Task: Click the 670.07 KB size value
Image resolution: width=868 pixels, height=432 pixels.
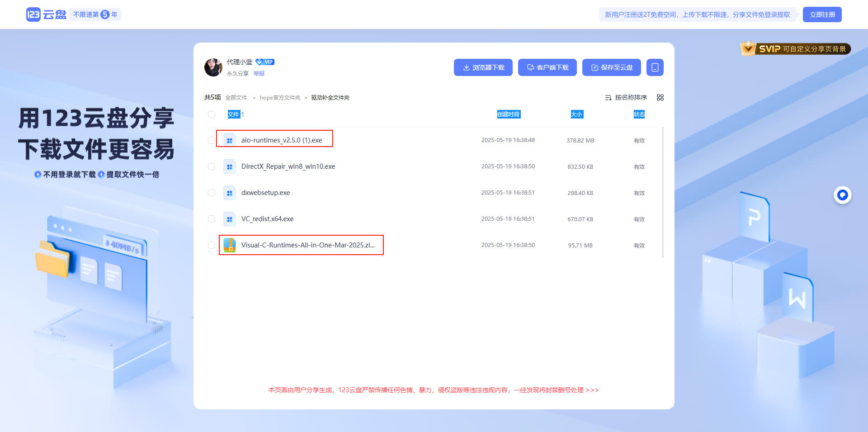Action: [580, 219]
